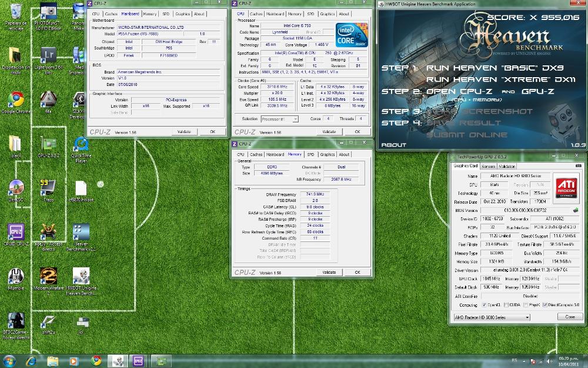Switch to the CPU-Z taskbar button
The image size is (588, 368).
pyautogui.click(x=139, y=362)
